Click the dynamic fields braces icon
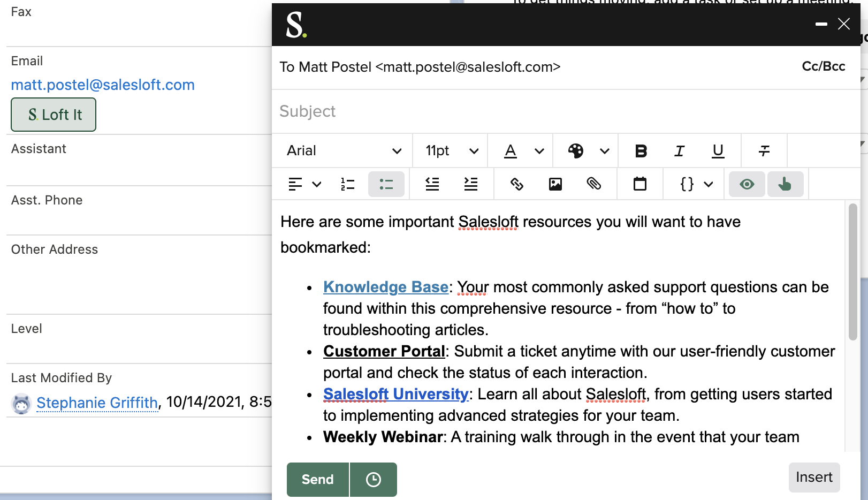The height and width of the screenshot is (500, 868). pyautogui.click(x=687, y=184)
